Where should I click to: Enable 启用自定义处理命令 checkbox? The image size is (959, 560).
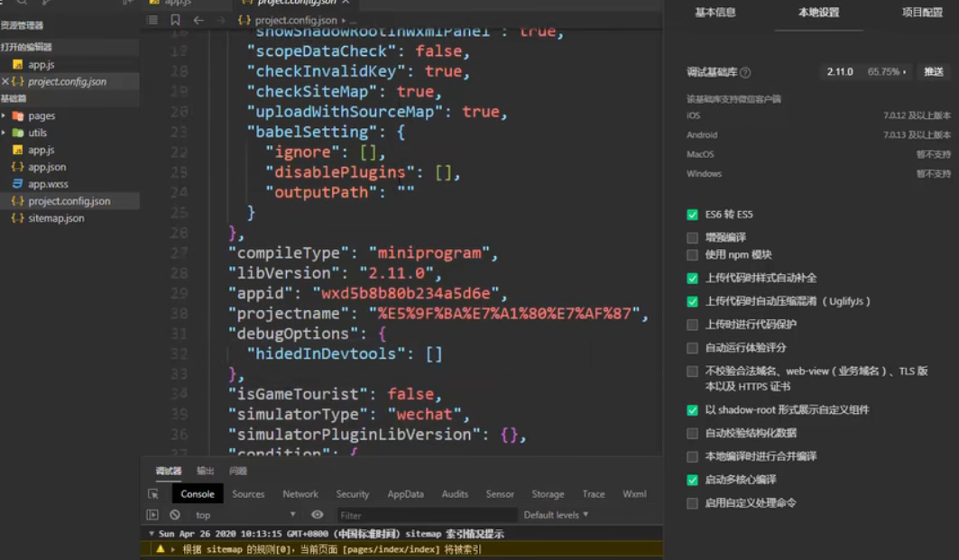(x=692, y=503)
